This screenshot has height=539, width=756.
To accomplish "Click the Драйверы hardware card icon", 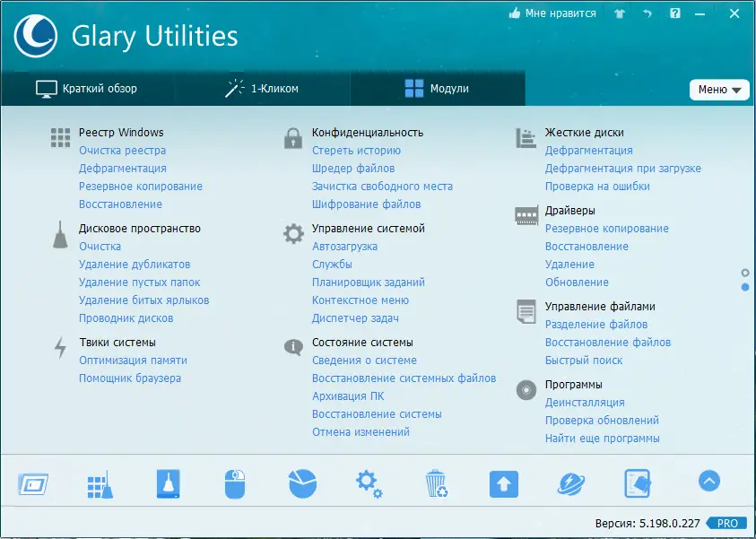I will (x=526, y=215).
